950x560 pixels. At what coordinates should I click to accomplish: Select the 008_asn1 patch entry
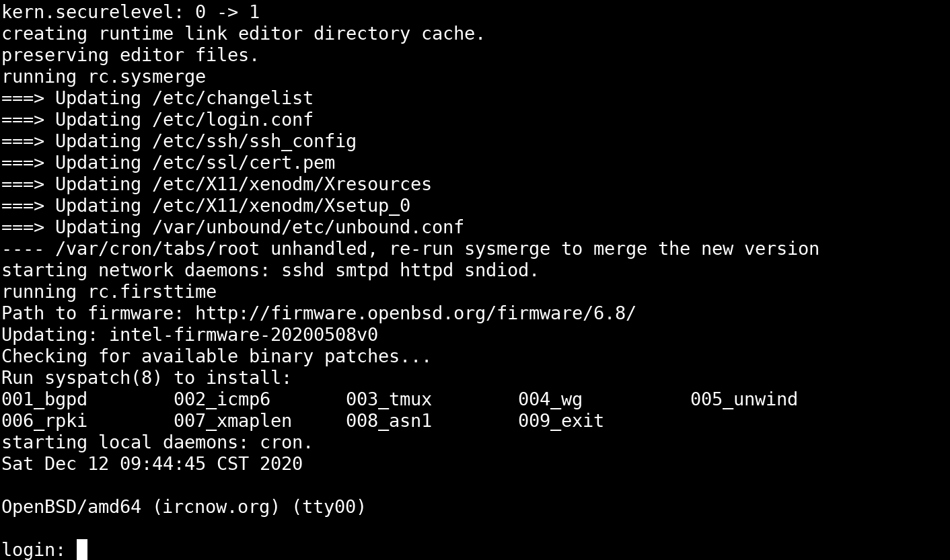(x=389, y=421)
